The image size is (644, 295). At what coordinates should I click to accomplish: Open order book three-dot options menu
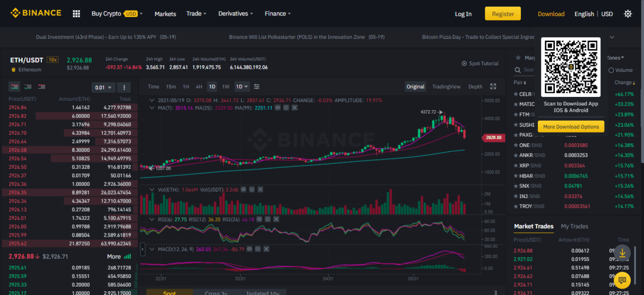pos(124,87)
